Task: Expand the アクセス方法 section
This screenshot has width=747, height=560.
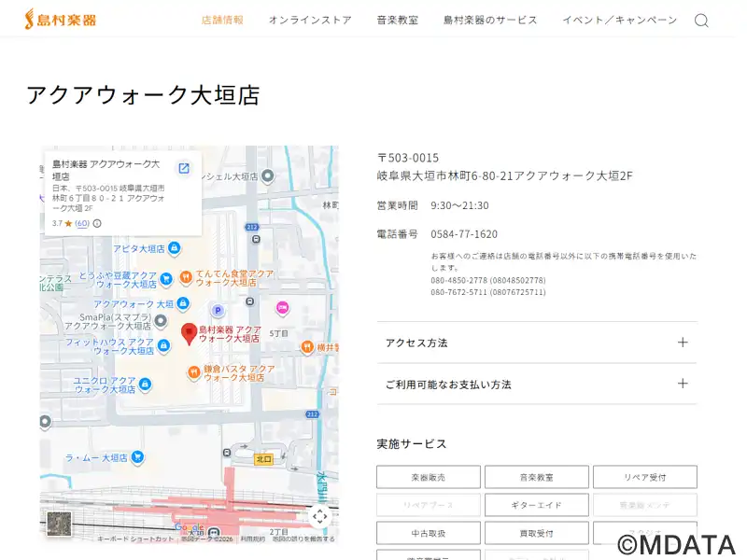Action: [x=537, y=343]
